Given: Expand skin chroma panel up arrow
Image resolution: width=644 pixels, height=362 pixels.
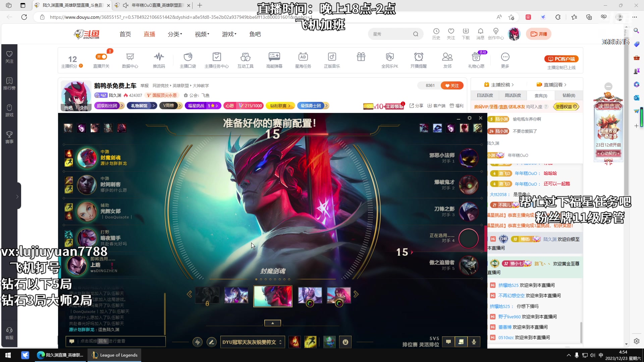Looking at the screenshot, I should click(x=272, y=323).
